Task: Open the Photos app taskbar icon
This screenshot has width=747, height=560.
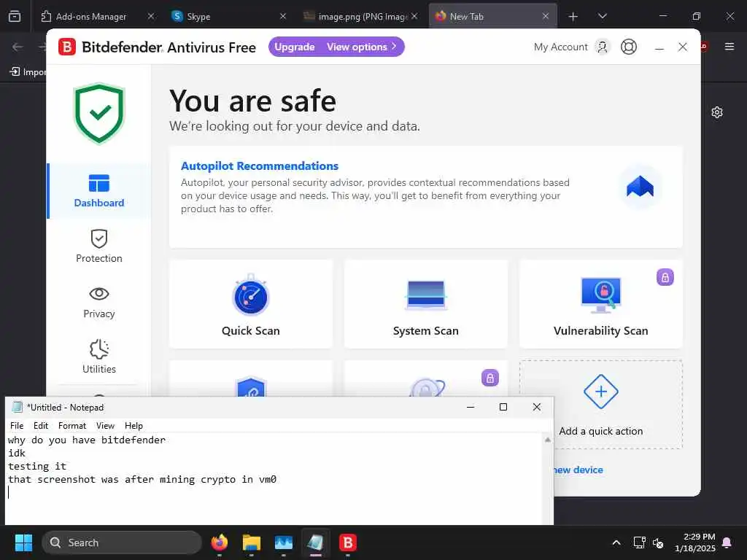Action: (284, 542)
